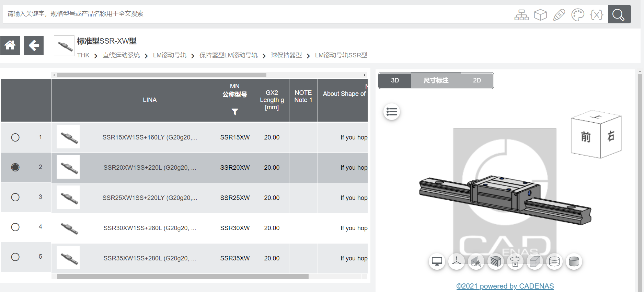Viewport: 644px width, 292px height.
Task: Click the bottom horizontal table scrollbar
Action: [183, 277]
